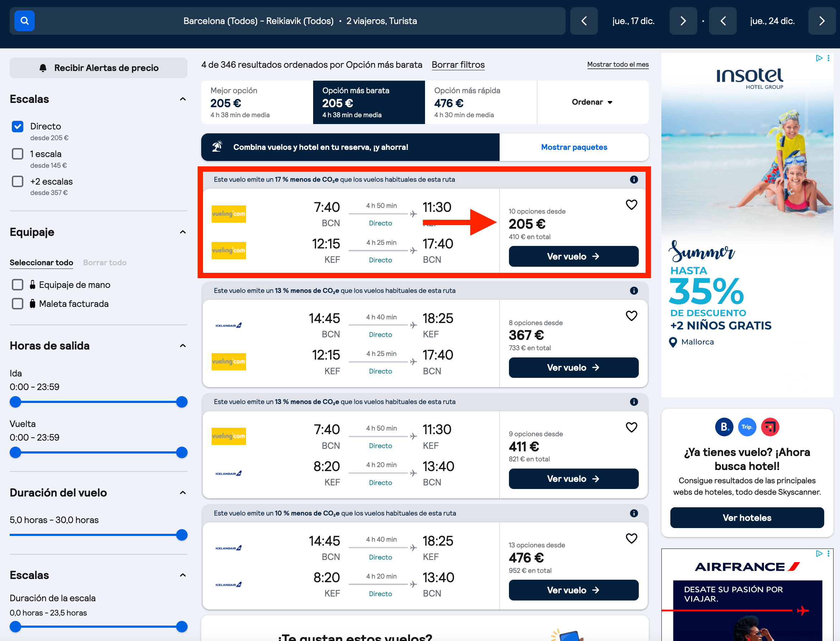
Task: Tick the Maleta facturada checkbox
Action: 18,304
